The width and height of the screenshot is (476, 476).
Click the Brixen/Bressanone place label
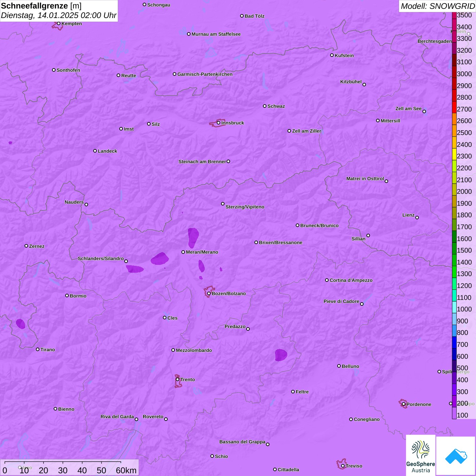point(280,242)
